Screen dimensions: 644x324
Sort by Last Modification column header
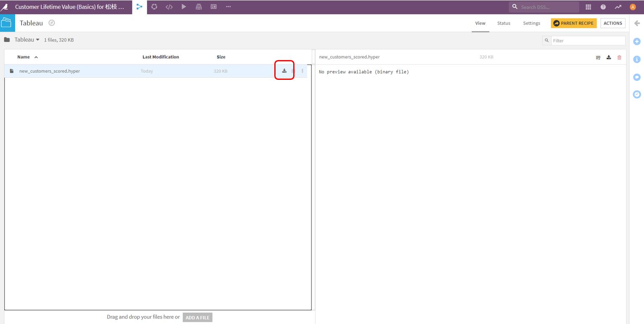160,57
